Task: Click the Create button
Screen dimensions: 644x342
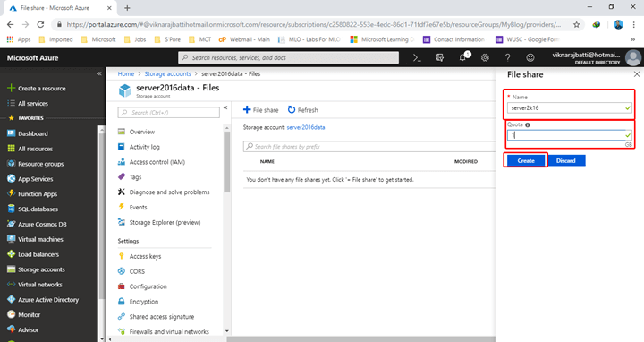Action: pyautogui.click(x=526, y=161)
